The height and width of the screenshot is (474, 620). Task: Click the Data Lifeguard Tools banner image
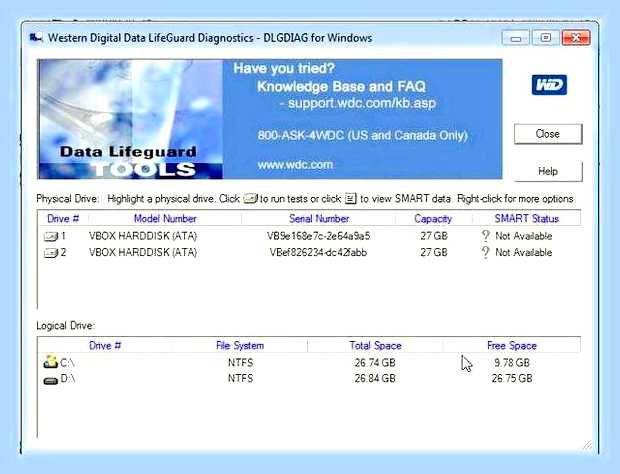point(130,119)
